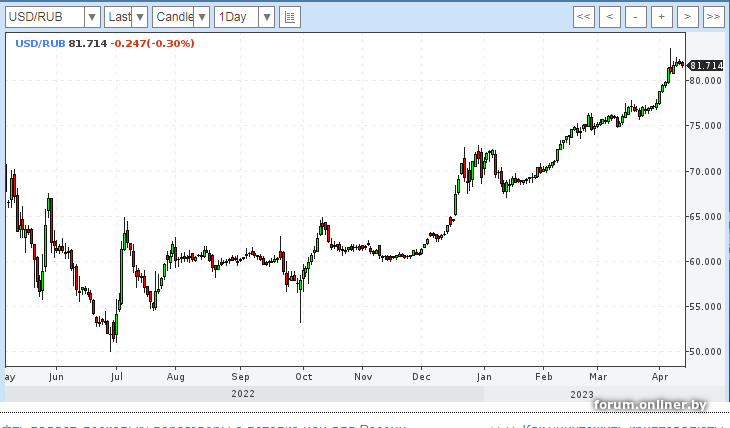Click the Nov label on time axis
The image size is (730, 428).
(363, 376)
